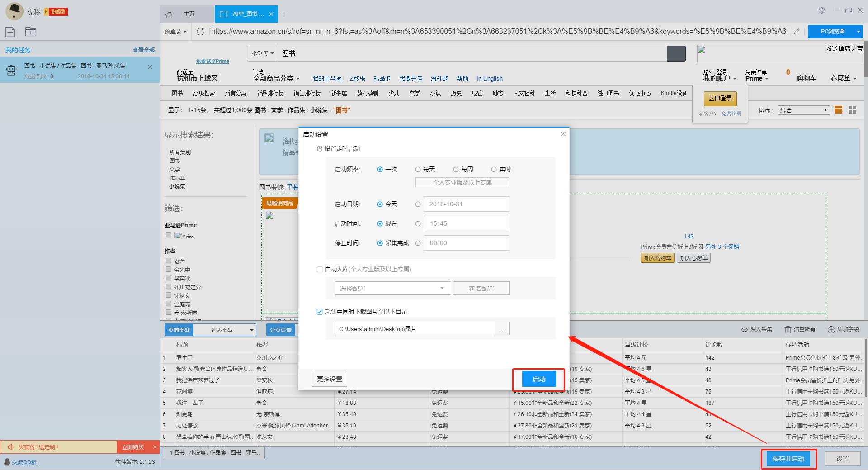Check the 老舍 author filter
868x470 pixels.
coord(169,261)
